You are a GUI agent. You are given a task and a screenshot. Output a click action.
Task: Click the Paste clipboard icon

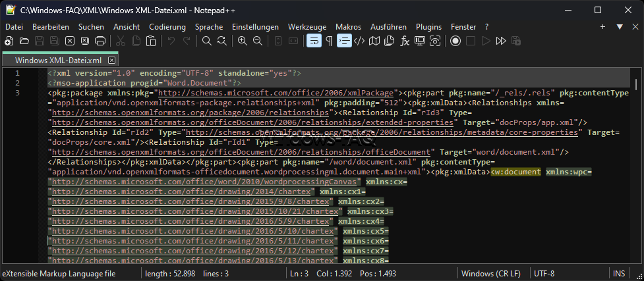tap(151, 41)
